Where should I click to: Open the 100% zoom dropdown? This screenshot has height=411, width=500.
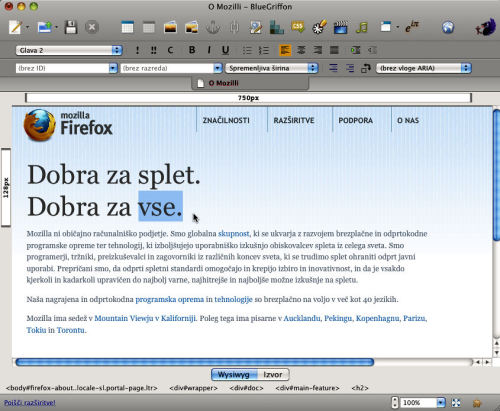tap(423, 403)
